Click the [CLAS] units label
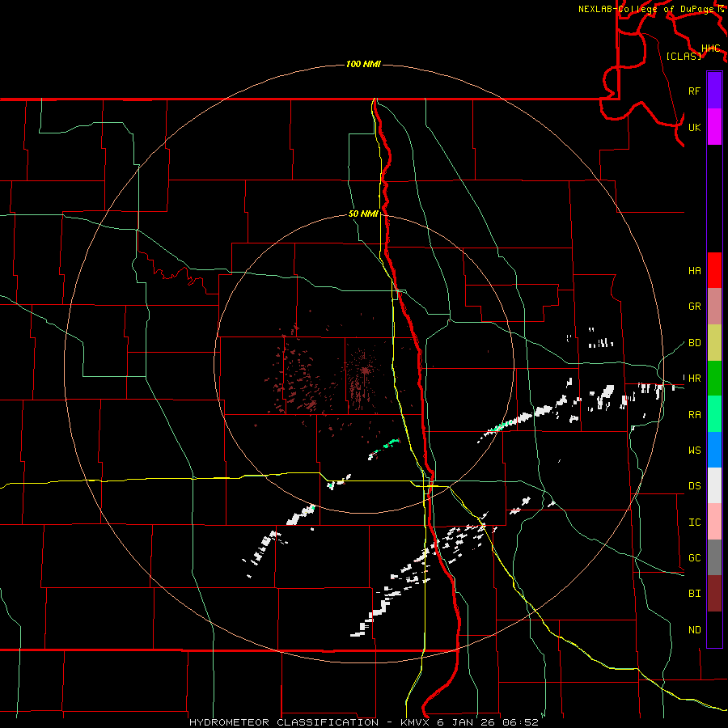The width and height of the screenshot is (728, 728). click(x=684, y=56)
